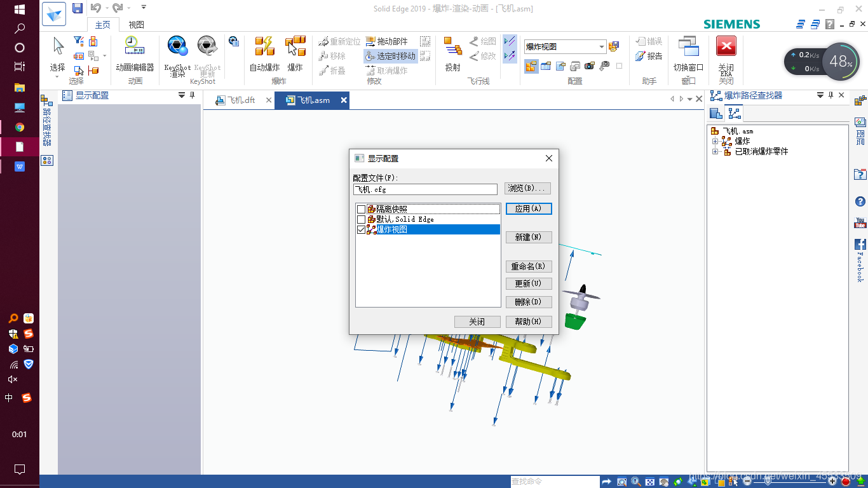Launch KeyShot 渲染 render
868x488 pixels.
177,56
